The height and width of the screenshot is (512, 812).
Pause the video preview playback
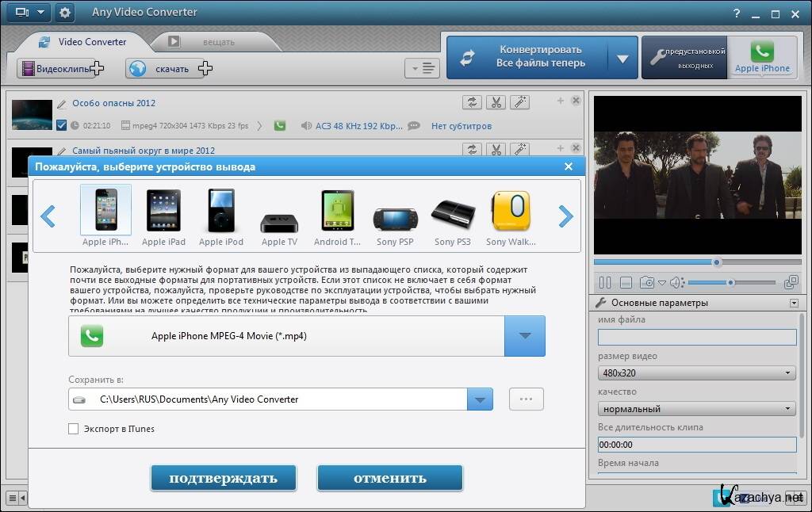(x=605, y=282)
